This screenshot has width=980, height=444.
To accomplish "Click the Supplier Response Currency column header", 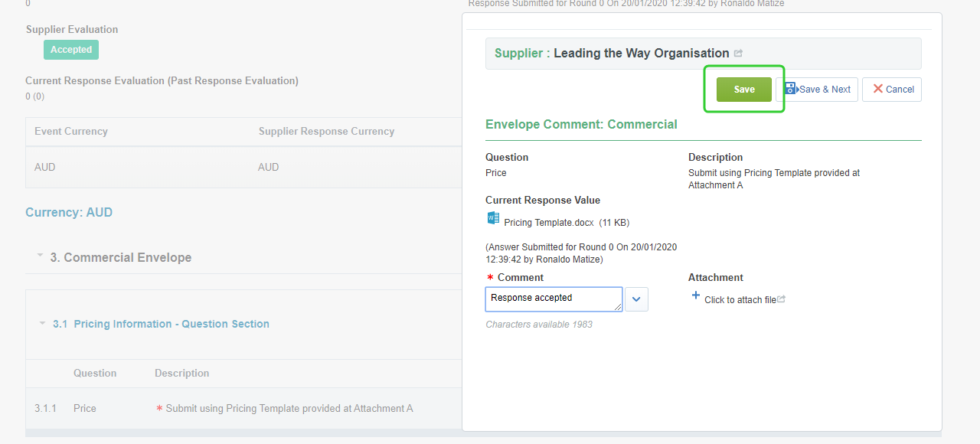I will click(x=326, y=132).
